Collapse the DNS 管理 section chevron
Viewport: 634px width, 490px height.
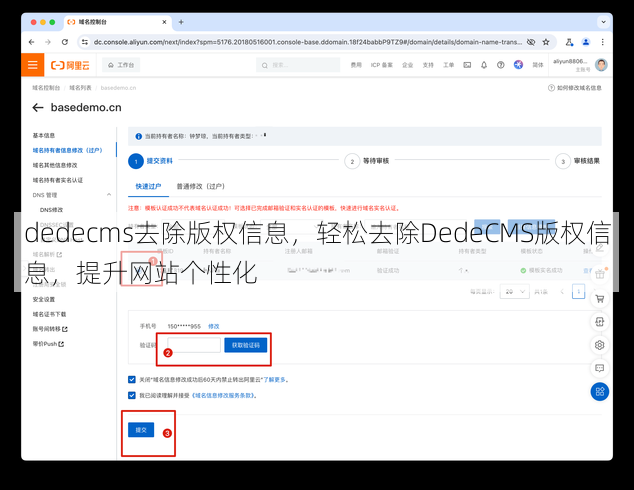[109, 195]
